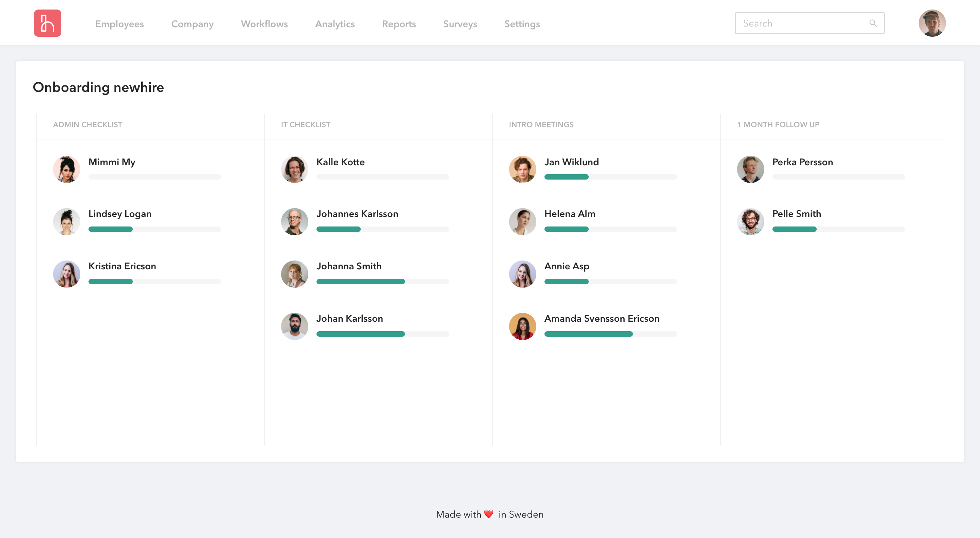Select the IT Checklist column header
The image size is (980, 538).
pos(306,125)
